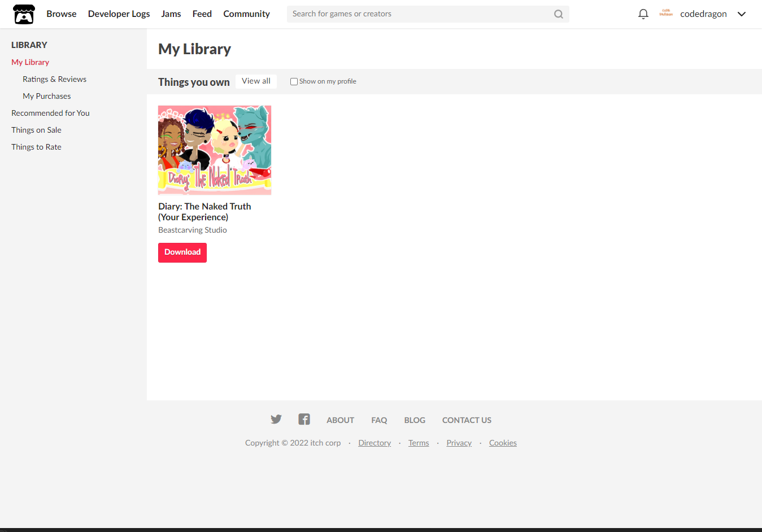Viewport: 762px width, 532px height.
Task: Open the itch.io home logo
Action: (x=24, y=14)
